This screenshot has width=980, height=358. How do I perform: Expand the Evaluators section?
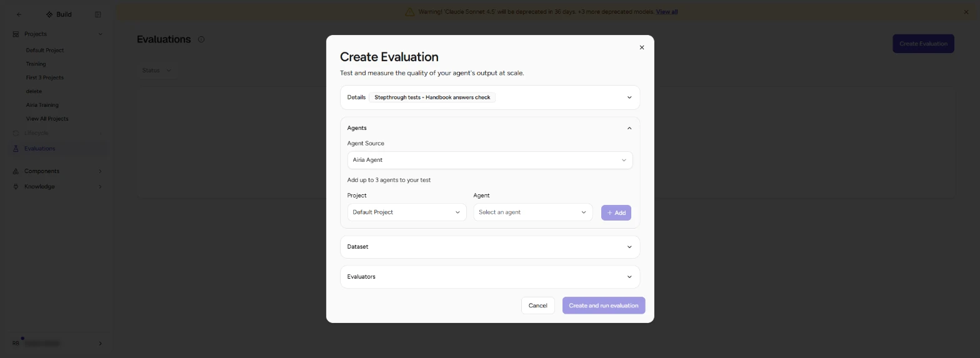tap(489, 277)
